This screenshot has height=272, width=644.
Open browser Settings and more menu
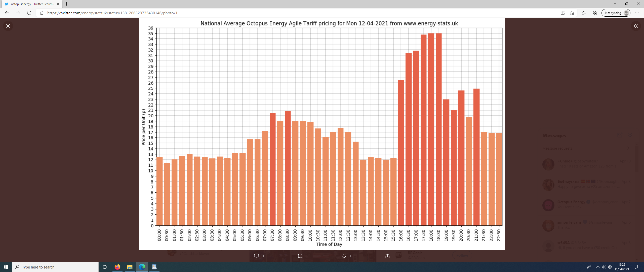[x=637, y=13]
